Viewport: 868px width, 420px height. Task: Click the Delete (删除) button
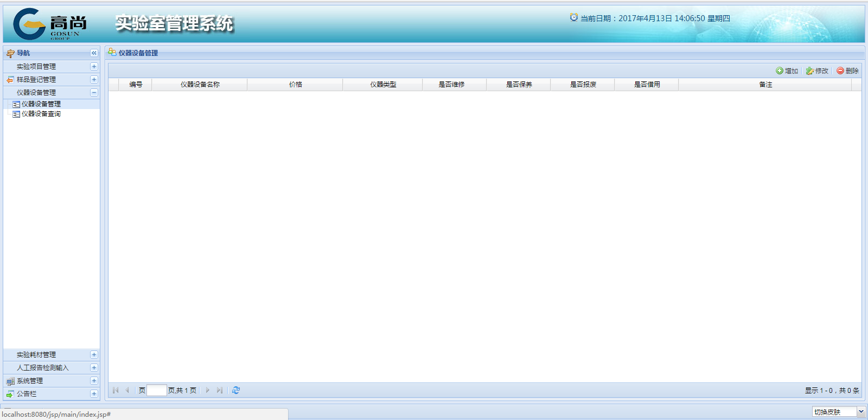[848, 71]
